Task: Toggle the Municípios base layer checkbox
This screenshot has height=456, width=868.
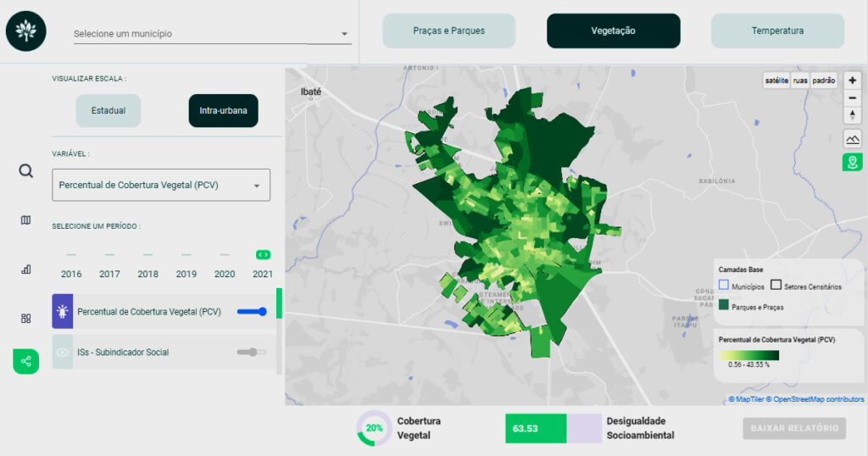Action: [724, 285]
